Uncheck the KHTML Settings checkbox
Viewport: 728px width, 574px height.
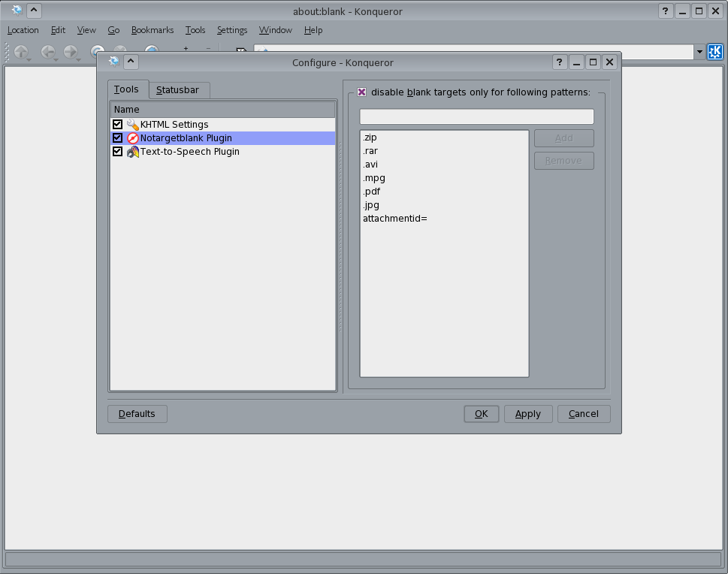[117, 125]
